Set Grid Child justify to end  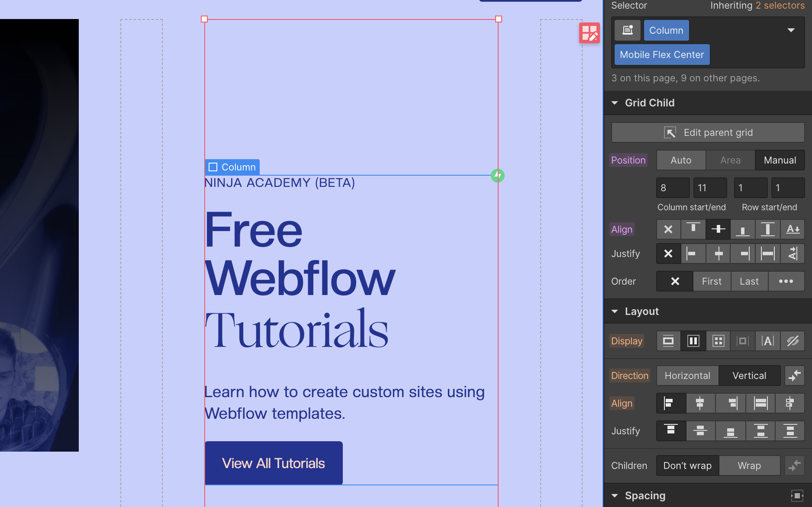743,253
